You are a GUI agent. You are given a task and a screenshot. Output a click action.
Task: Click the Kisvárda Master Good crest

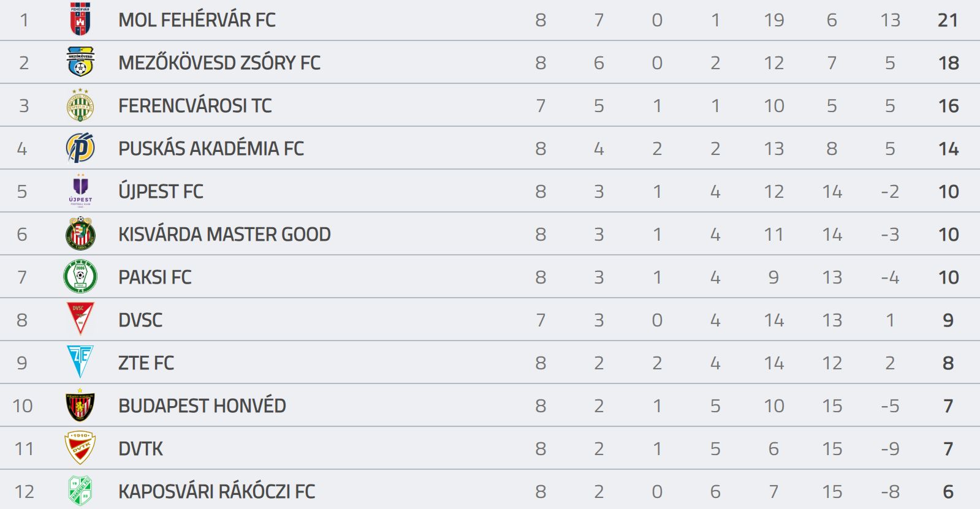pyautogui.click(x=80, y=233)
